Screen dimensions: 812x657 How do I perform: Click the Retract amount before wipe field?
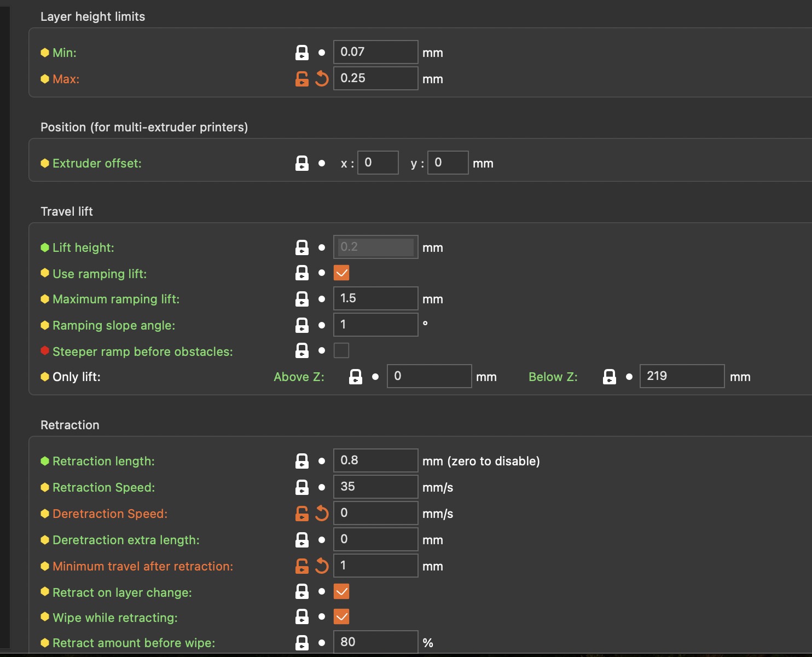376,642
